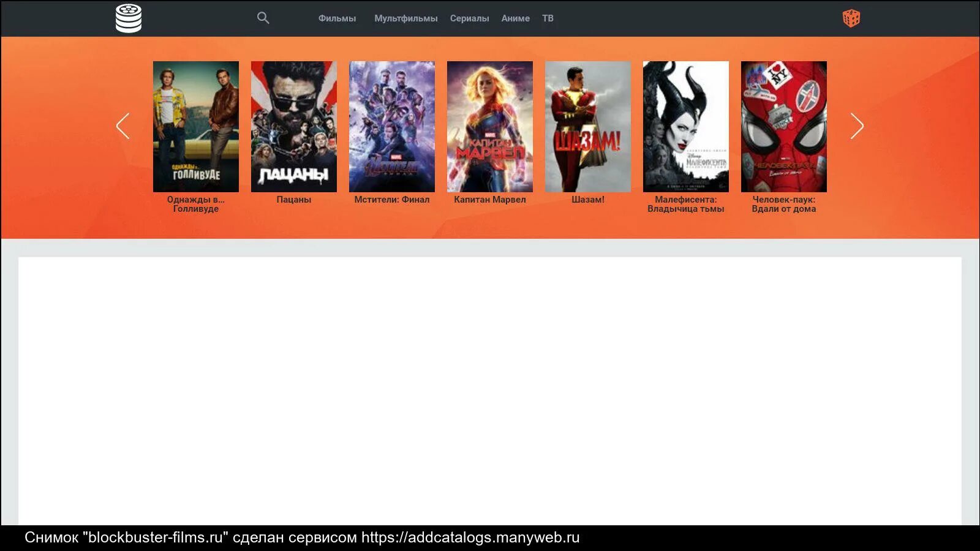
Task: Click the Шазам! title link
Action: click(588, 200)
